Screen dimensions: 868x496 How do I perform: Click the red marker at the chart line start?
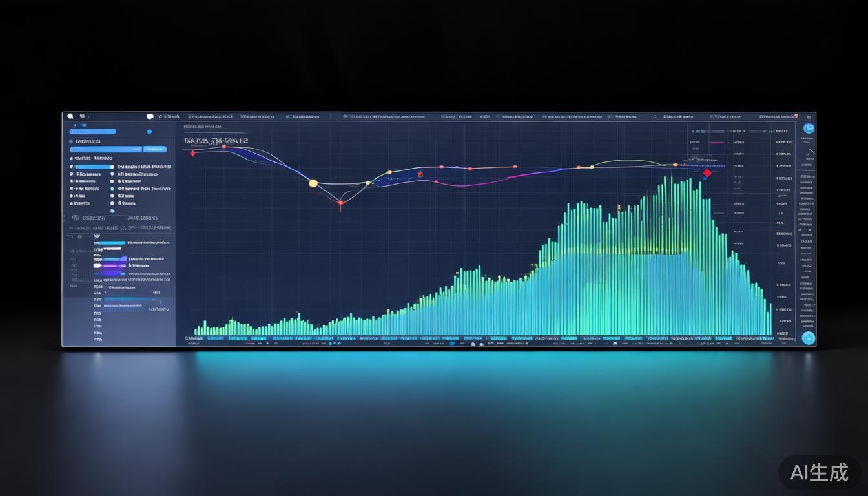(x=192, y=153)
